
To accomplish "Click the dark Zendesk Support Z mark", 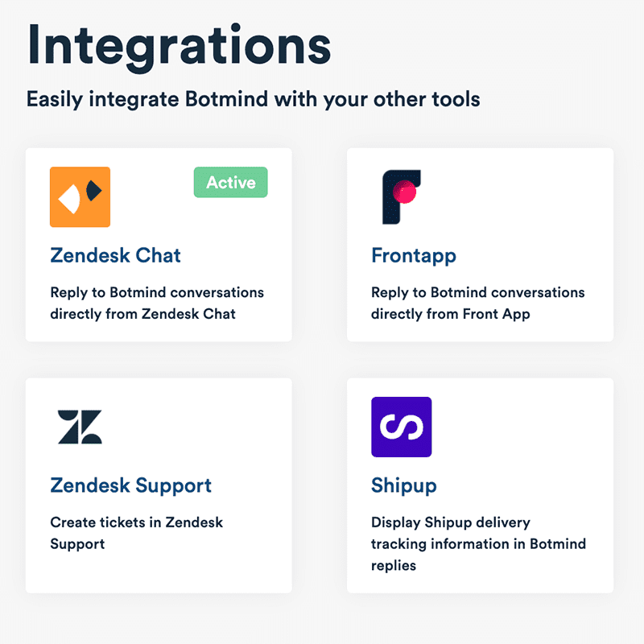I will 80,427.
